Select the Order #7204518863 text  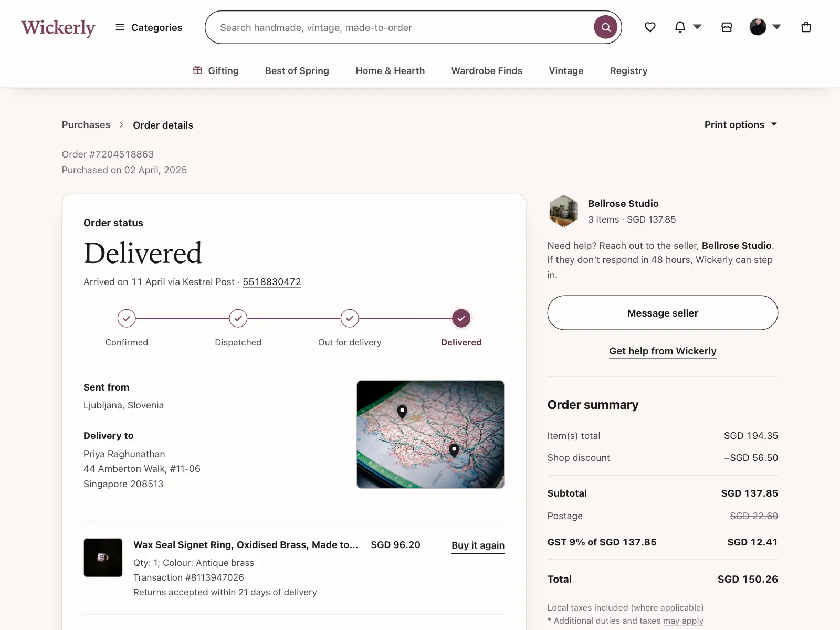108,154
